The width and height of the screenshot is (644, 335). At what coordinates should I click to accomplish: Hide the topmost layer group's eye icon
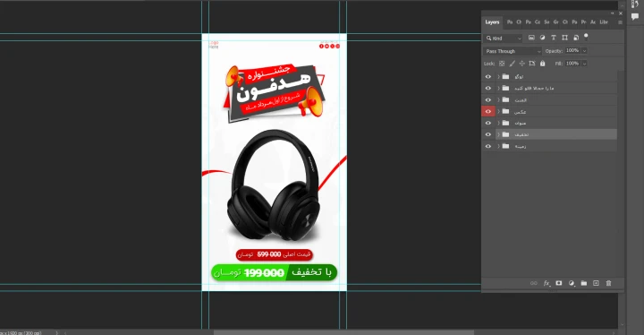point(488,76)
